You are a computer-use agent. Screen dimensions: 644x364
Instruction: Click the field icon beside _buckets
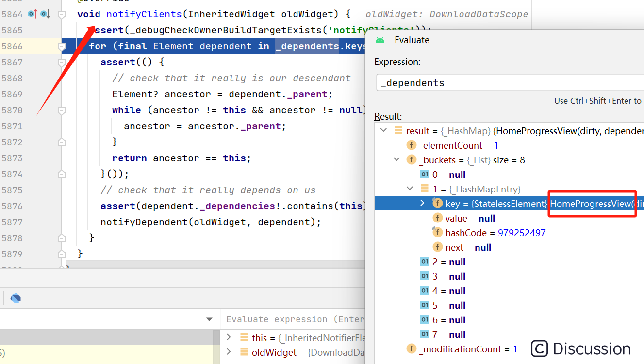411,160
